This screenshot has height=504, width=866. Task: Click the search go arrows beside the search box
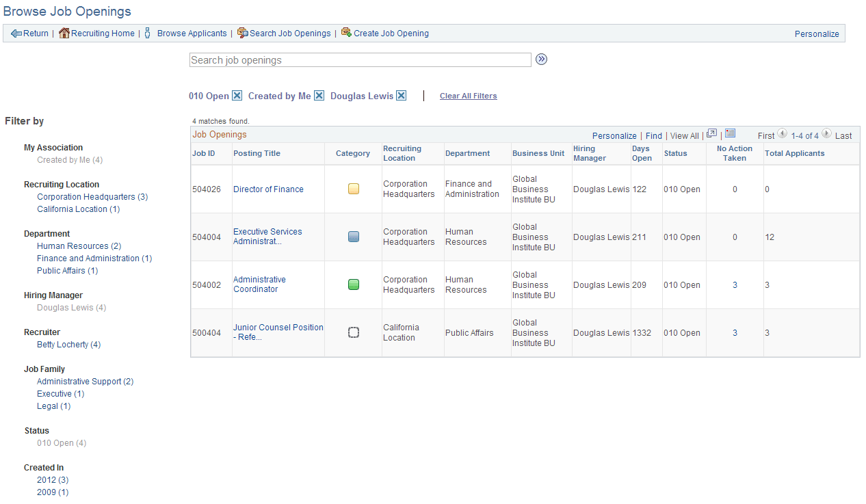541,59
